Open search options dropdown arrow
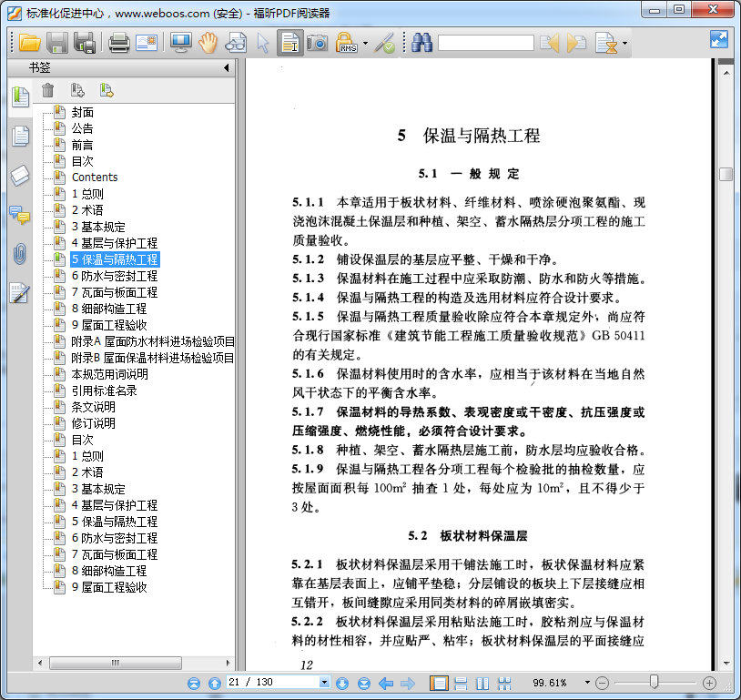This screenshot has width=741, height=700. [624, 43]
